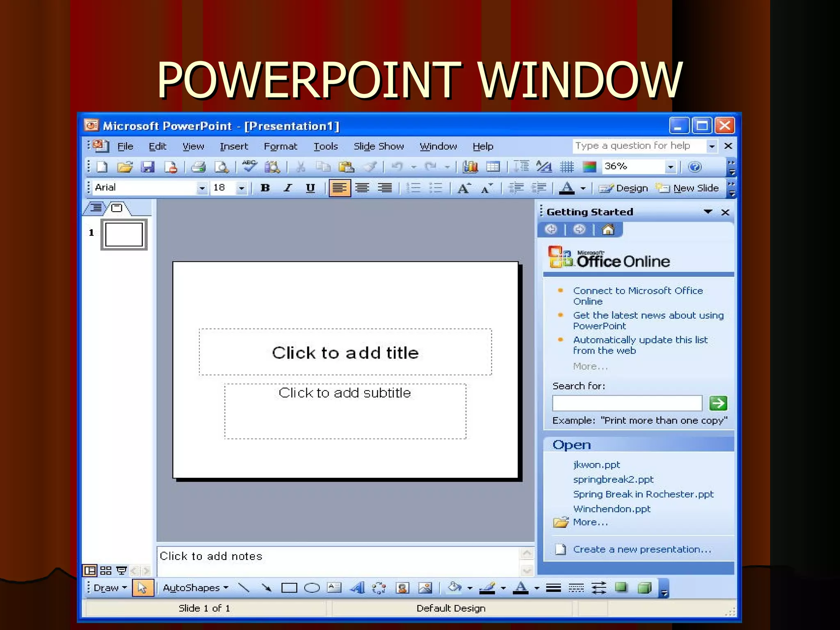Click the Paste clipboard icon
The height and width of the screenshot is (630, 840).
[347, 167]
